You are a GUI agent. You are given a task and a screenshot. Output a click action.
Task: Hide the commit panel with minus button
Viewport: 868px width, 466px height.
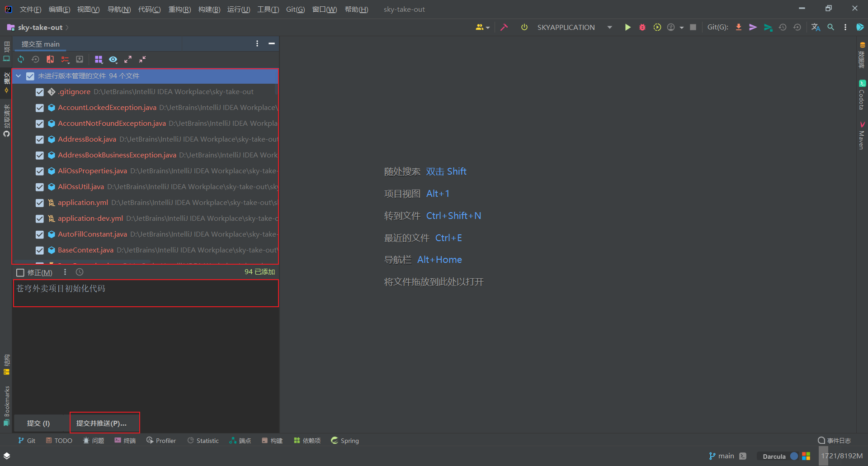click(x=272, y=43)
